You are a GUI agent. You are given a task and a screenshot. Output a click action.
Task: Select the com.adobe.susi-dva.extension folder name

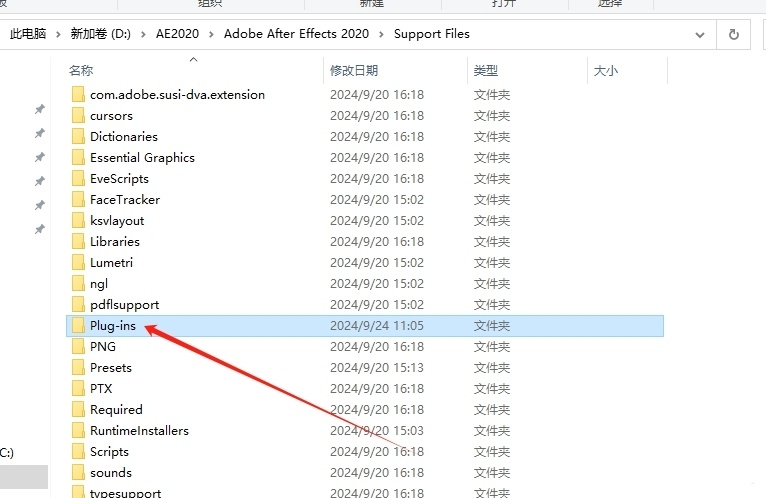[177, 94]
